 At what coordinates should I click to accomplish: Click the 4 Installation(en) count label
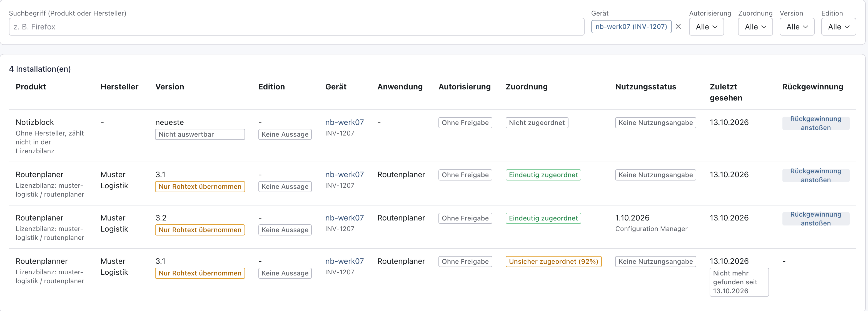click(40, 69)
